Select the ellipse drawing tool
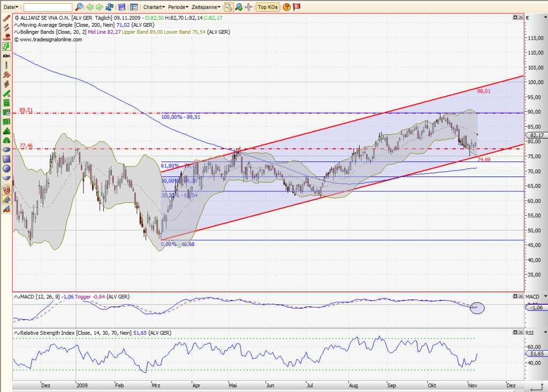 (x=6, y=150)
